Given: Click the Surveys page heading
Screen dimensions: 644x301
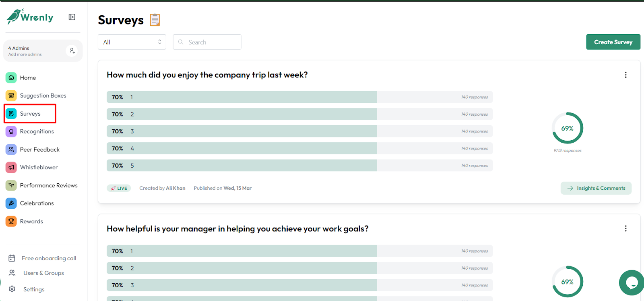Looking at the screenshot, I should point(121,20).
